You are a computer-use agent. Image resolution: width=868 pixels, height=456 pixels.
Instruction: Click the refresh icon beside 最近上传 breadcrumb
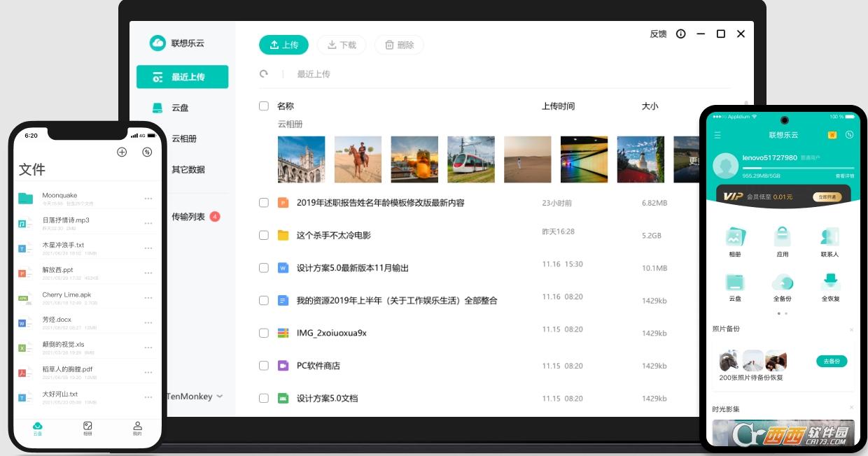coord(264,73)
